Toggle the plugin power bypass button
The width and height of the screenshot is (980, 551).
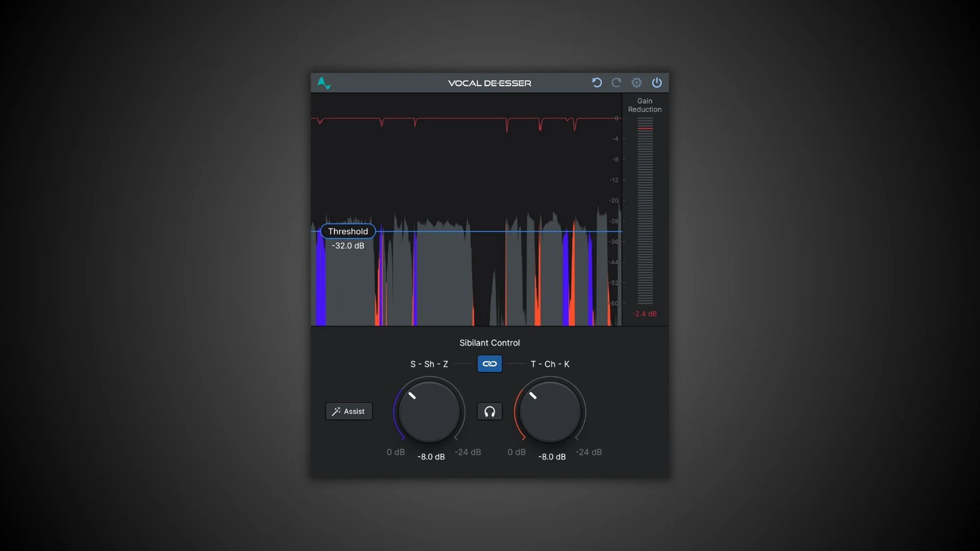coord(657,83)
